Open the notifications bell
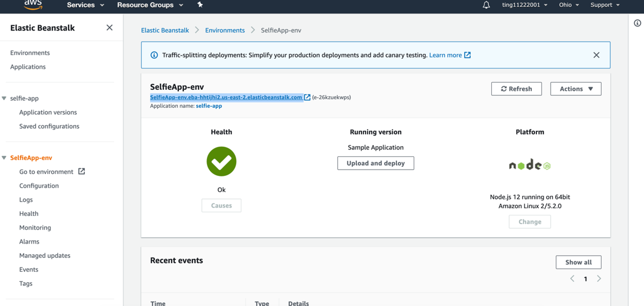 pos(486,5)
